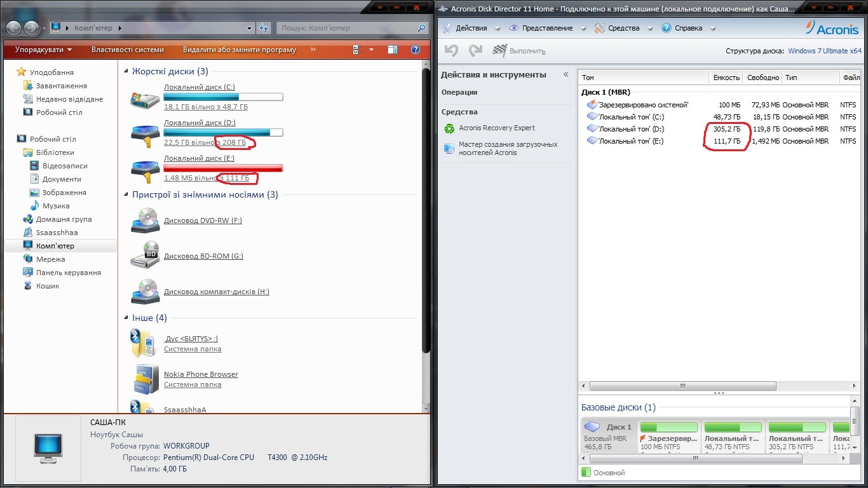Viewport: 868px width, 488px height.
Task: Click the Undo arrow icon in Acronis
Action: 451,51
